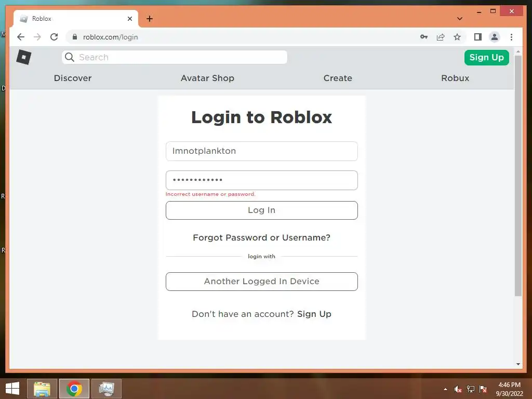View site info via padlock icon

point(75,37)
